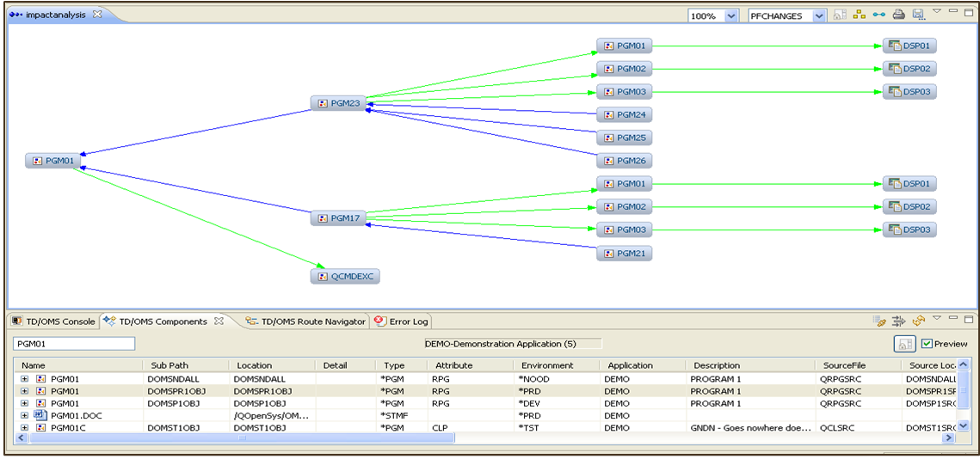Viewport: 980px width, 459px height.
Task: Click the locked layout icon in diagram toolbar
Action: click(840, 15)
